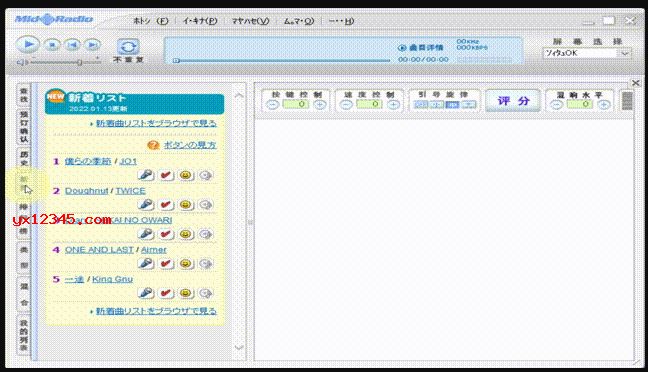Decrease 按键控制 key control with minus

tap(272, 105)
